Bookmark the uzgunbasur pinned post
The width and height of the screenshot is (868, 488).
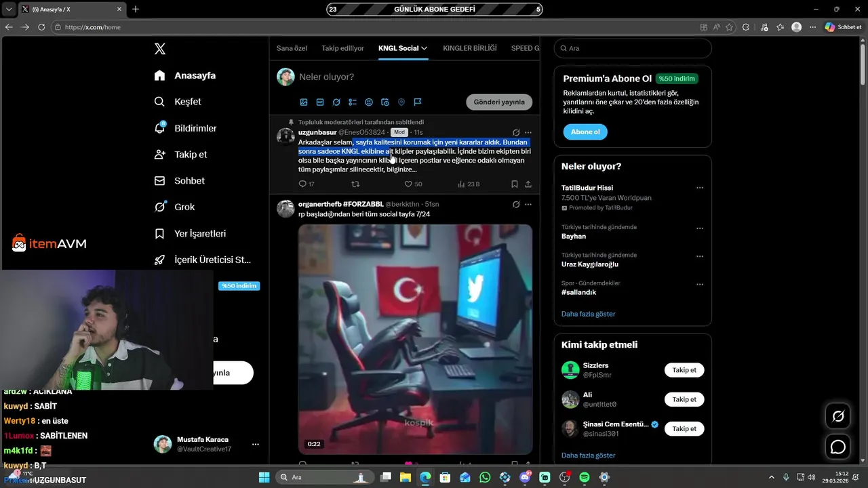pyautogui.click(x=515, y=184)
